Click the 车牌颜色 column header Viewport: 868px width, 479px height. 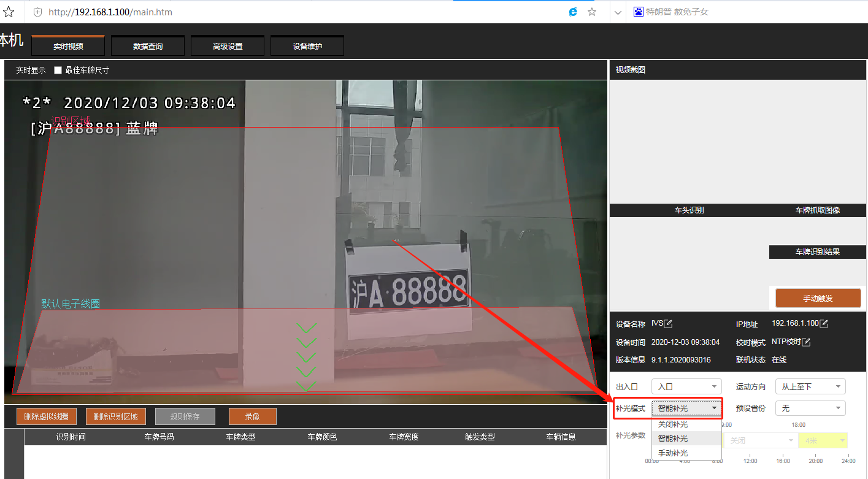322,437
